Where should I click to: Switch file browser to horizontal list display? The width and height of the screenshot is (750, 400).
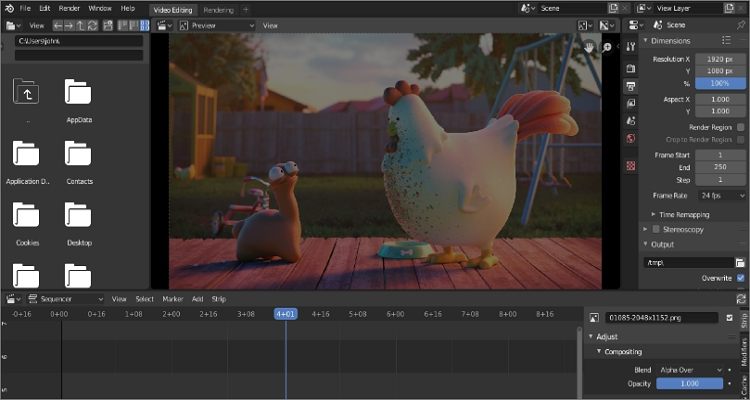point(134,25)
